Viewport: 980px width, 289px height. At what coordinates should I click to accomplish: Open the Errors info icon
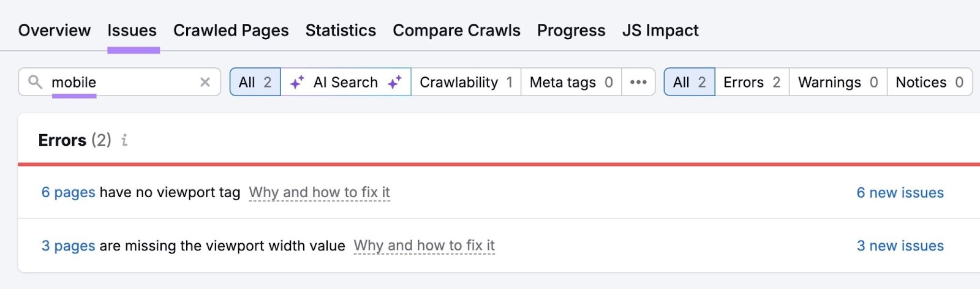[x=124, y=140]
